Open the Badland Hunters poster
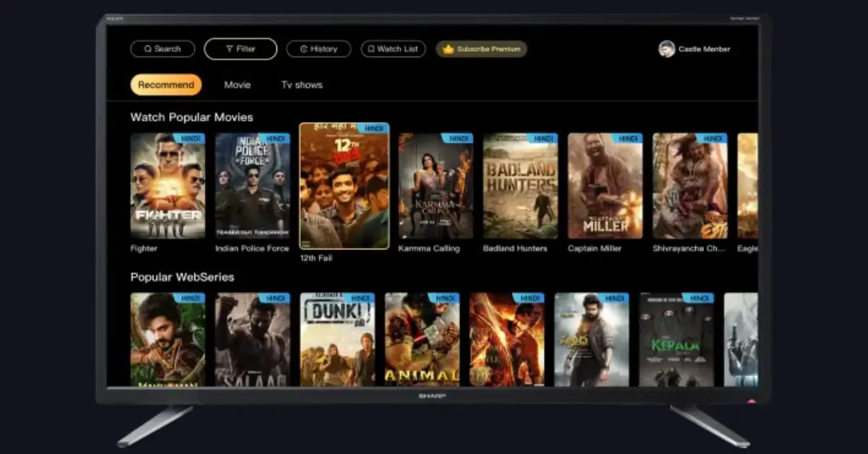868x454 pixels. point(521,186)
